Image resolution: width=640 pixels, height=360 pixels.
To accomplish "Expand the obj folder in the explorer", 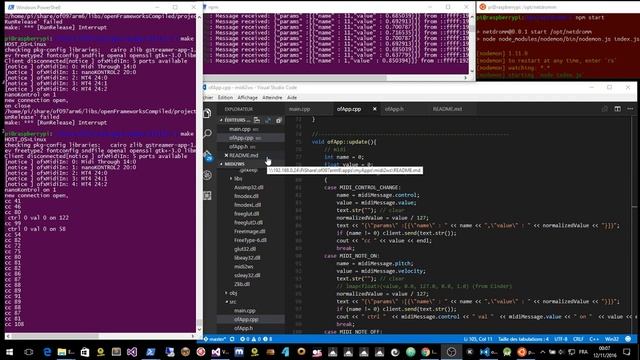I will (x=227, y=293).
